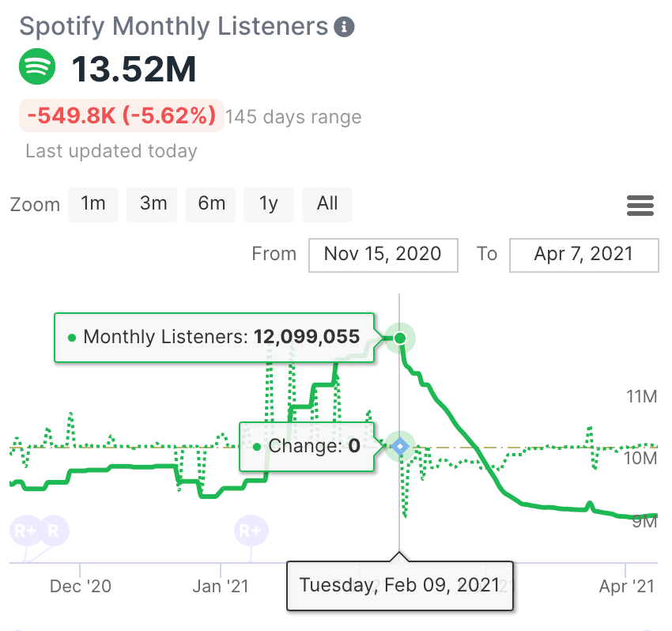The image size is (672, 631).
Task: Click the blue diamond Change data point
Action: tap(401, 447)
